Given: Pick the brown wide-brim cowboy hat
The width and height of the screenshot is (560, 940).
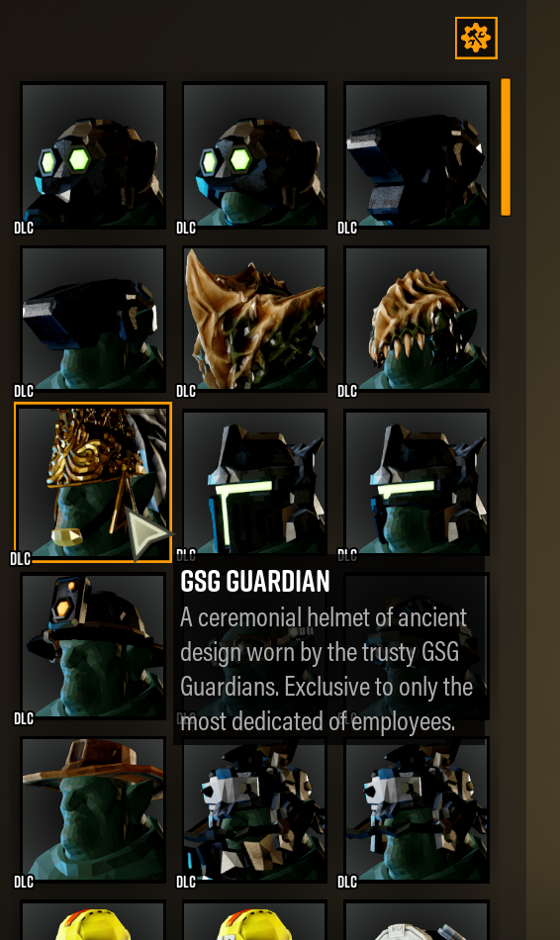Looking at the screenshot, I should 93,810.
